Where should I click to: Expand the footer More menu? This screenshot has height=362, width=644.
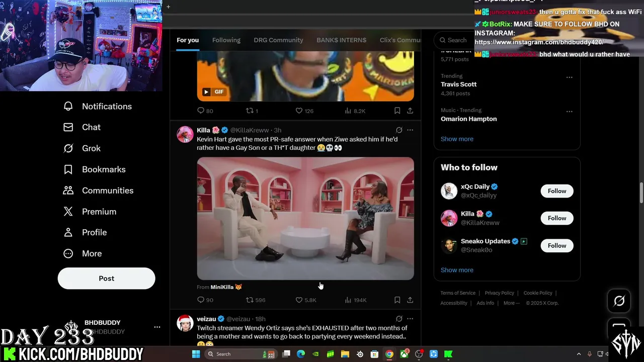(x=512, y=303)
